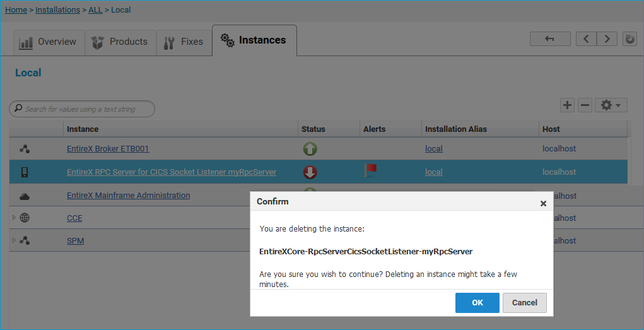The height and width of the screenshot is (330, 644).
Task: Remove instance with the minus button
Action: (585, 105)
